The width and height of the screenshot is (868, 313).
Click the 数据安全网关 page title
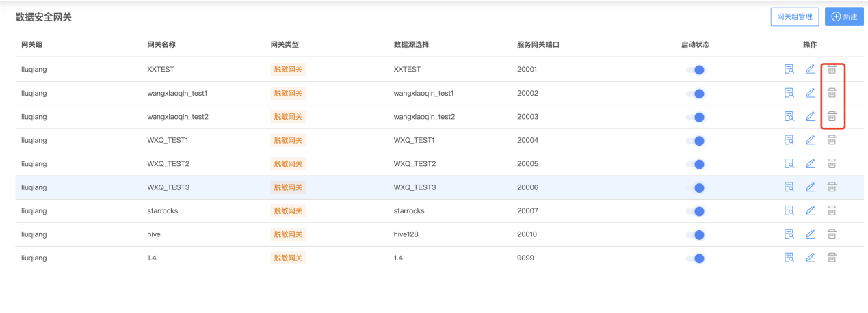pyautogui.click(x=44, y=17)
